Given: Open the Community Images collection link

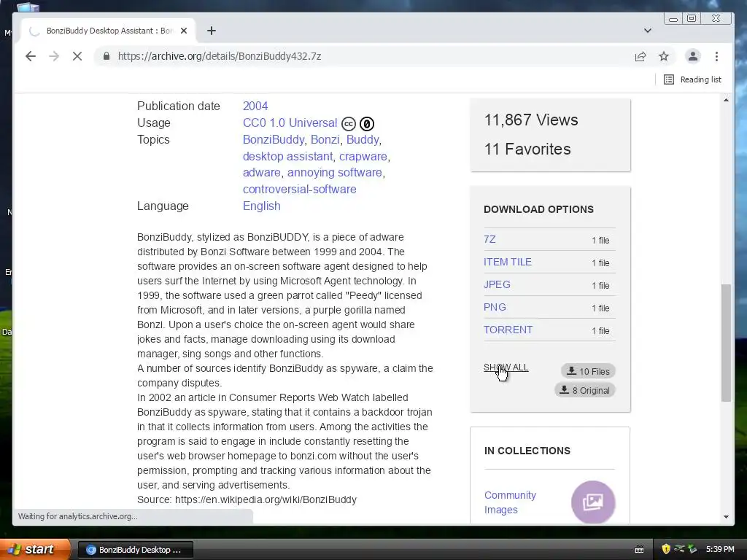Looking at the screenshot, I should point(510,502).
